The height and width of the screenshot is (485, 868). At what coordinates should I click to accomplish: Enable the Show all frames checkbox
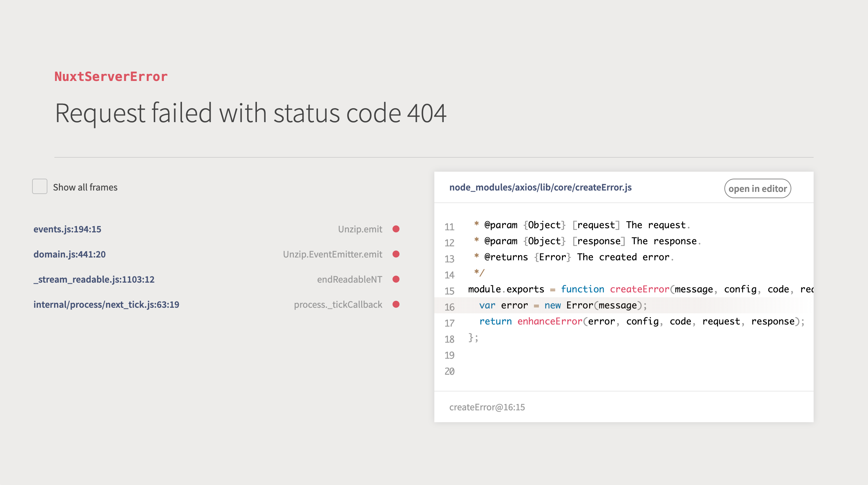click(x=40, y=186)
